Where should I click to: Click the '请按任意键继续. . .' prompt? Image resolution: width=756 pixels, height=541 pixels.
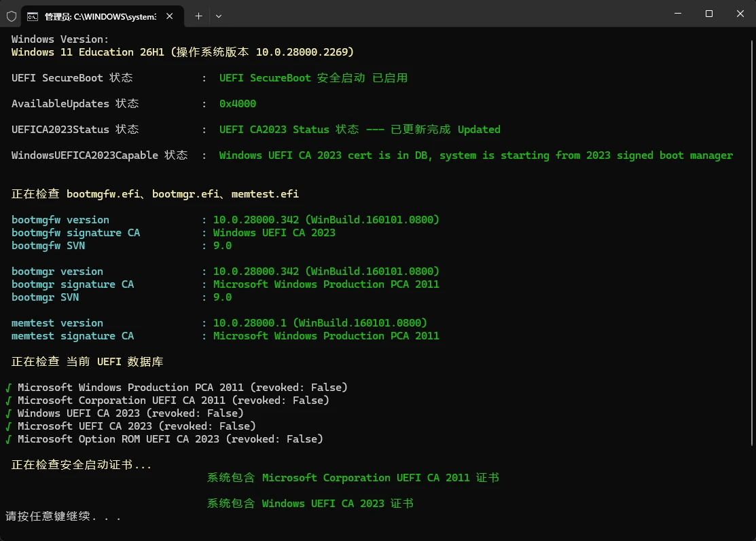(63, 517)
